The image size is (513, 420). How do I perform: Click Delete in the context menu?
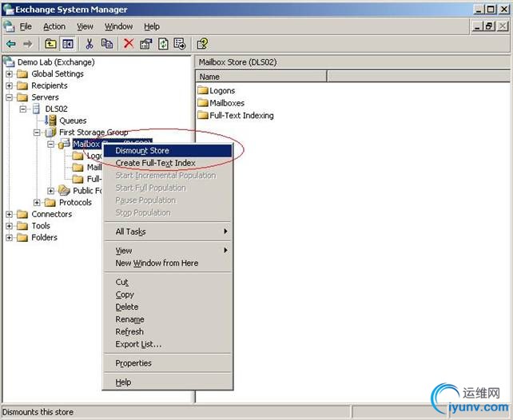(168, 307)
